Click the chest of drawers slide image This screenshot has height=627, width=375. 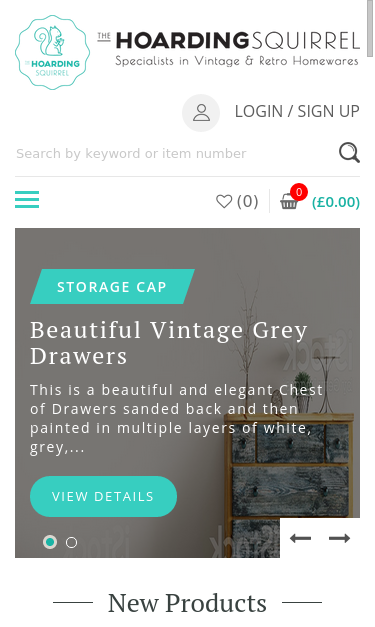point(188,393)
